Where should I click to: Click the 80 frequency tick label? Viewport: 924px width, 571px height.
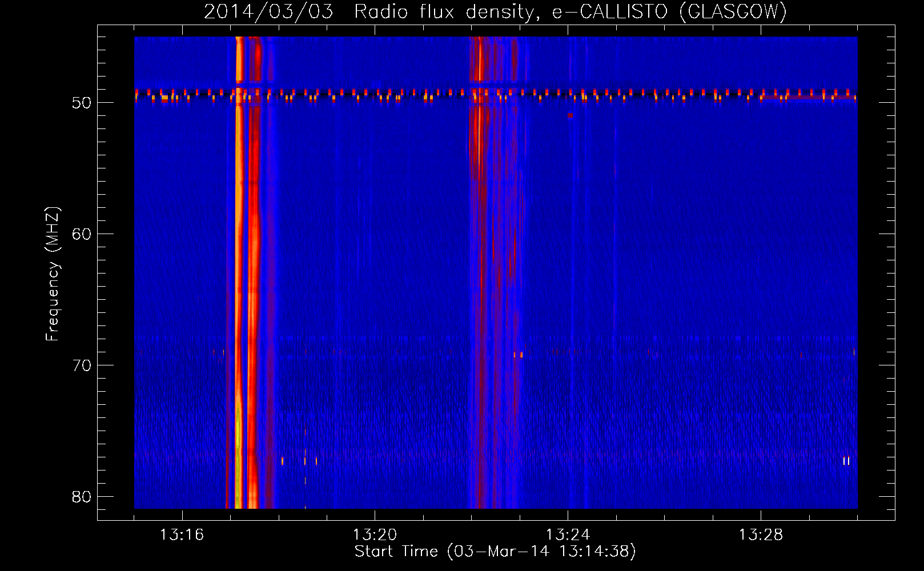point(82,497)
